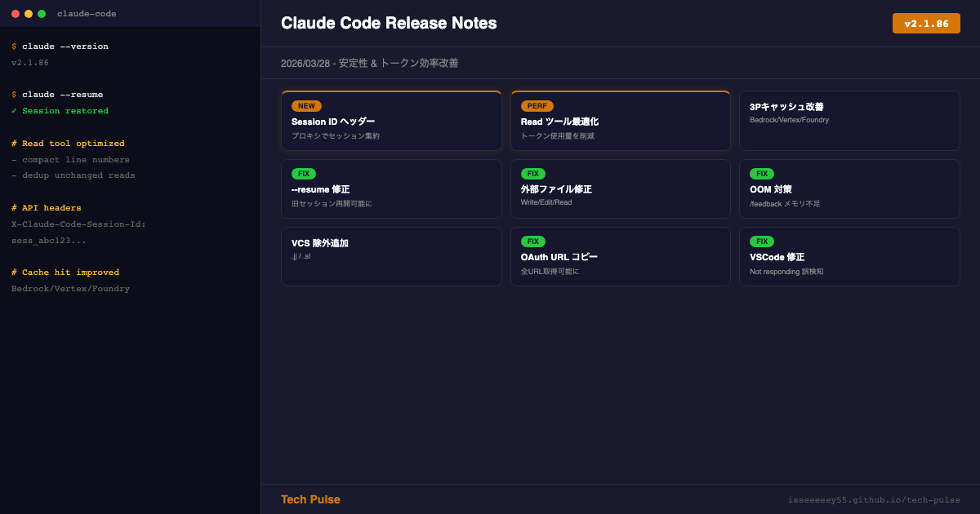Image resolution: width=980 pixels, height=514 pixels.
Task: Click the red close window dot
Action: point(16,14)
